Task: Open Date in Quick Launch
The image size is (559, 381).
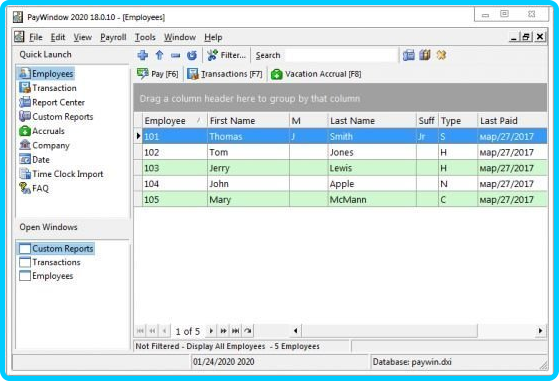Action: click(x=35, y=160)
